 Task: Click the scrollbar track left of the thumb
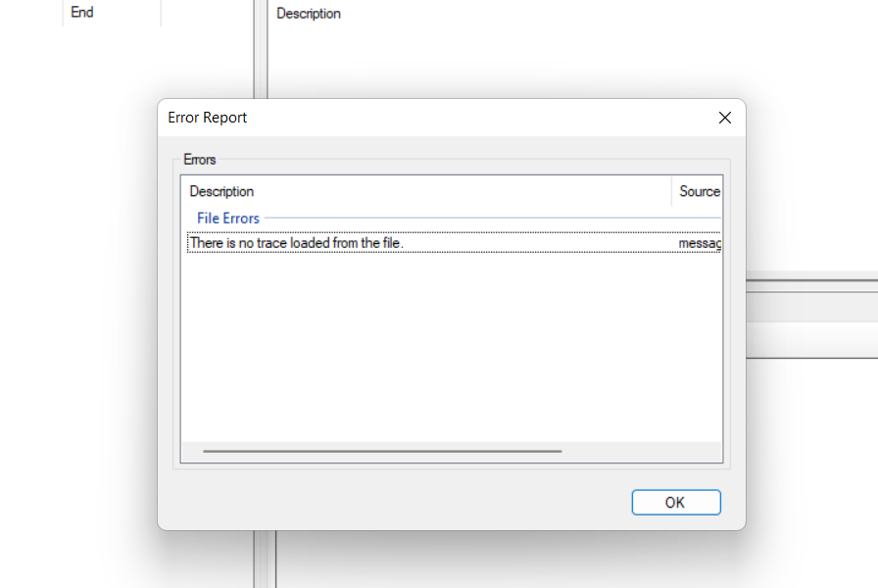pyautogui.click(x=194, y=451)
